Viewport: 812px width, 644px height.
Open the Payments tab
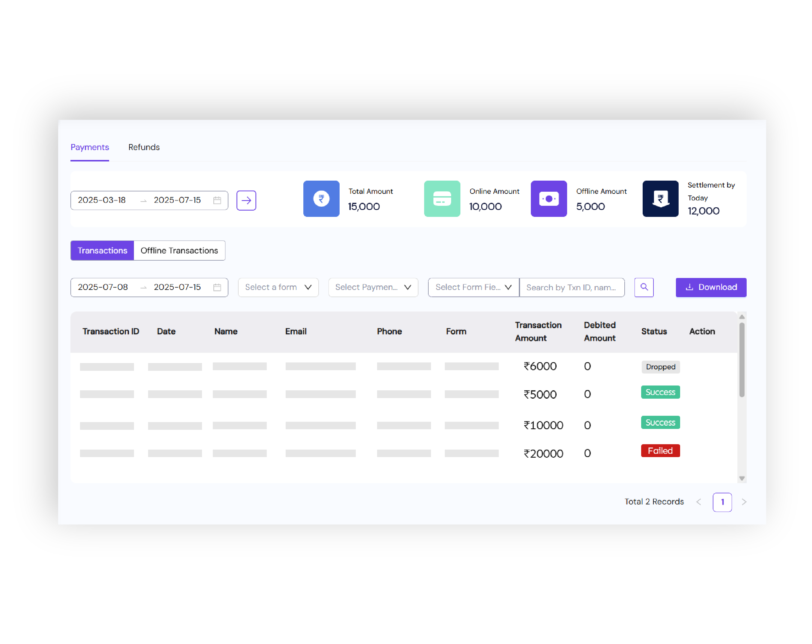coord(90,147)
